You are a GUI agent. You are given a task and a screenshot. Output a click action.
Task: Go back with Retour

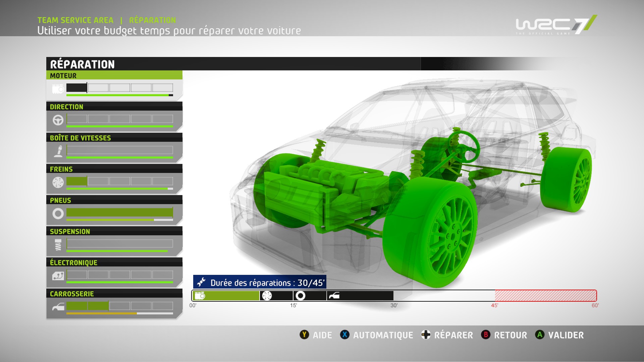(x=511, y=335)
